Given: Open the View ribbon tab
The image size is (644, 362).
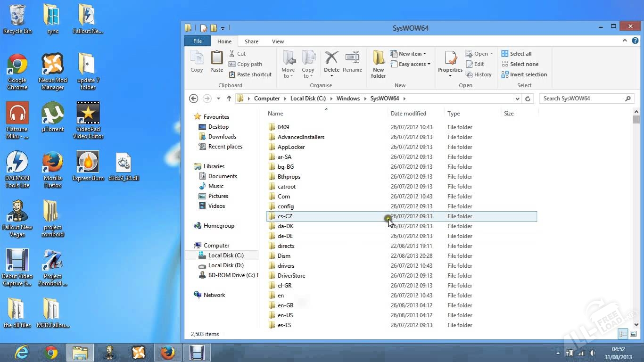Looking at the screenshot, I should click(278, 41).
